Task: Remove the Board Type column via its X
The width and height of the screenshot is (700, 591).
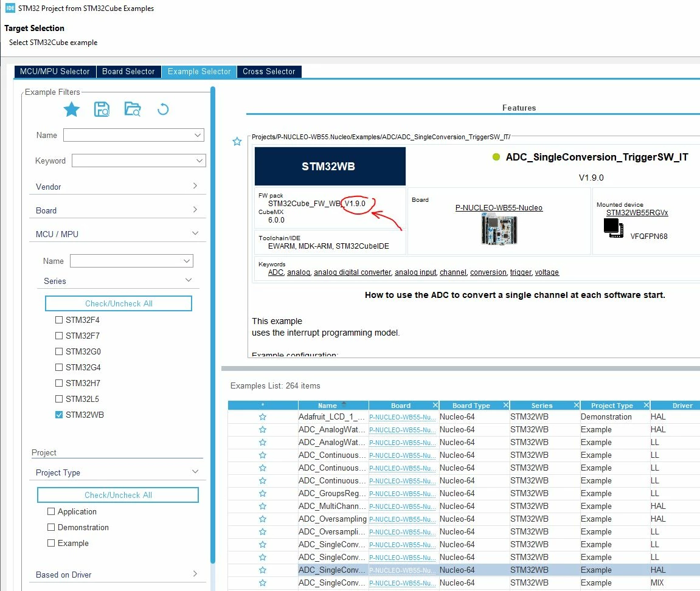Action: click(x=506, y=406)
